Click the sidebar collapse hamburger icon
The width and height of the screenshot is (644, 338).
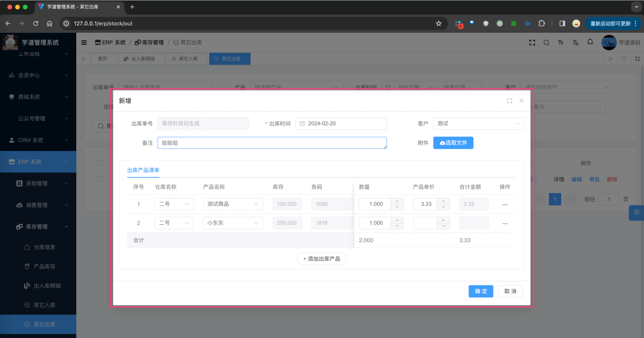pos(84,43)
